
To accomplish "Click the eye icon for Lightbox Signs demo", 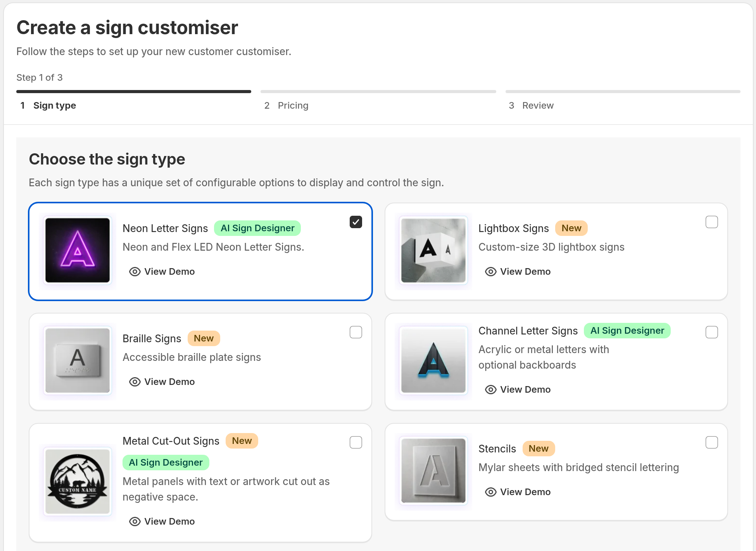I will pos(490,272).
